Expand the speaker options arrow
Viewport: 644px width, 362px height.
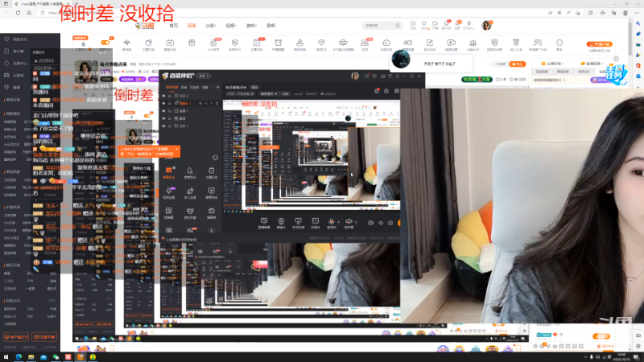(x=356, y=222)
